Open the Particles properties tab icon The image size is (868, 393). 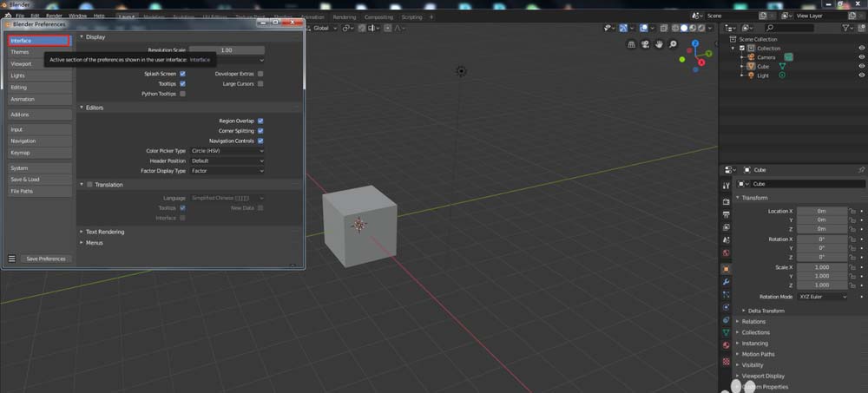pyautogui.click(x=727, y=294)
